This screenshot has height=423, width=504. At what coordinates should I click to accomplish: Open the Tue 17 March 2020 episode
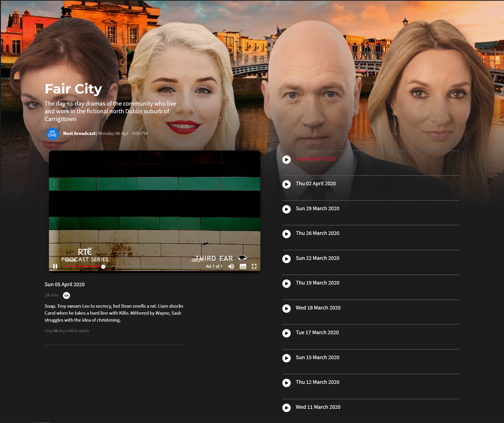(317, 333)
